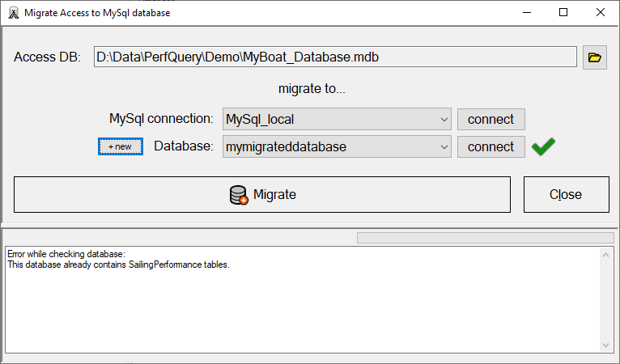Click the 'Access DB:' label

47,57
